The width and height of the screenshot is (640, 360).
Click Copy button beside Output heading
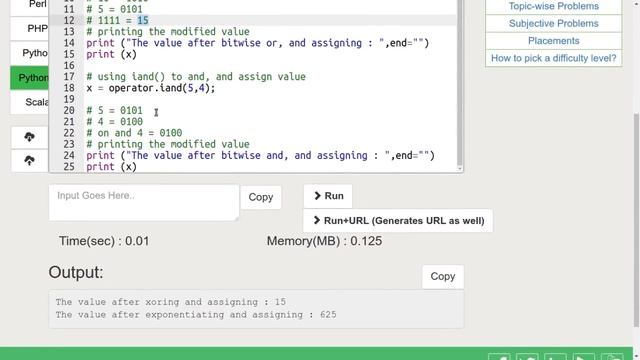point(443,277)
